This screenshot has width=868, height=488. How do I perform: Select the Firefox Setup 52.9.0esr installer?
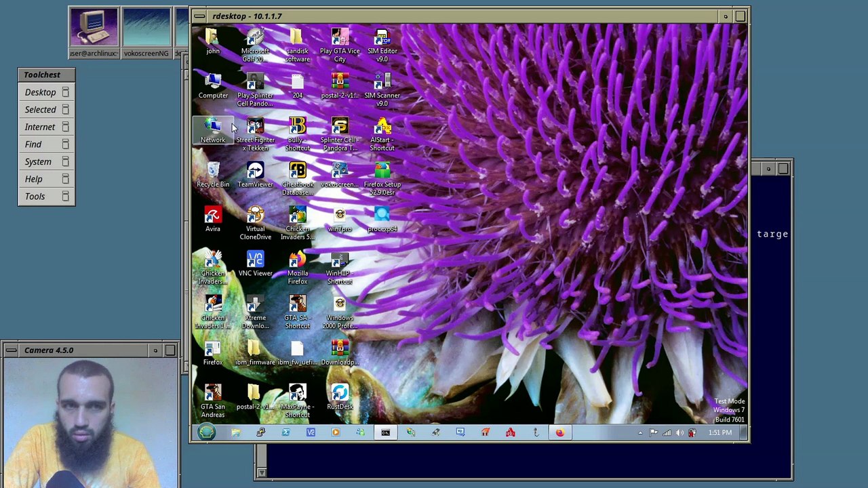pyautogui.click(x=382, y=179)
